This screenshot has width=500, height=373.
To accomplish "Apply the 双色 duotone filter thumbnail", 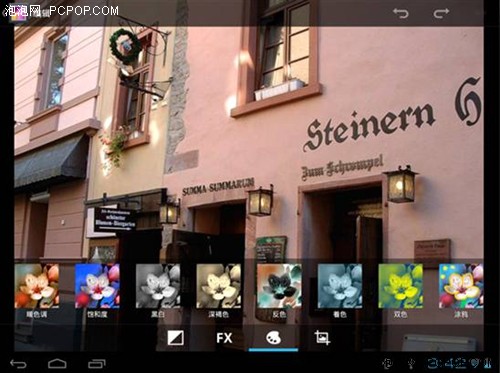I will (x=401, y=286).
